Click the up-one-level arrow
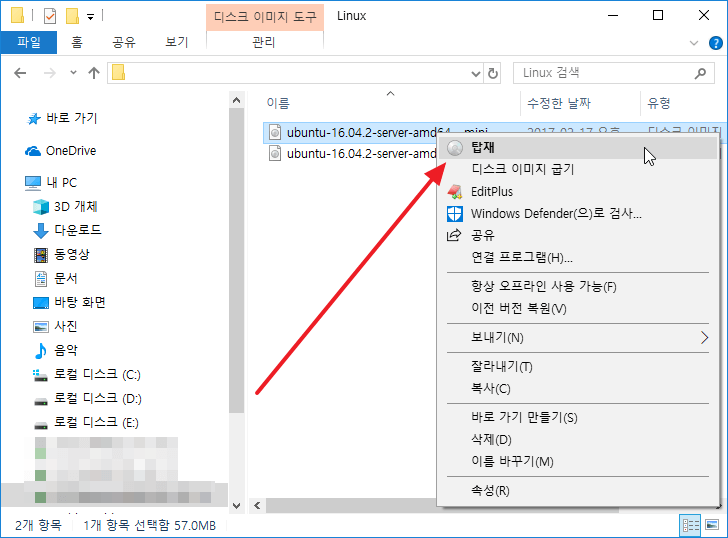This screenshot has height=538, width=728. click(94, 73)
